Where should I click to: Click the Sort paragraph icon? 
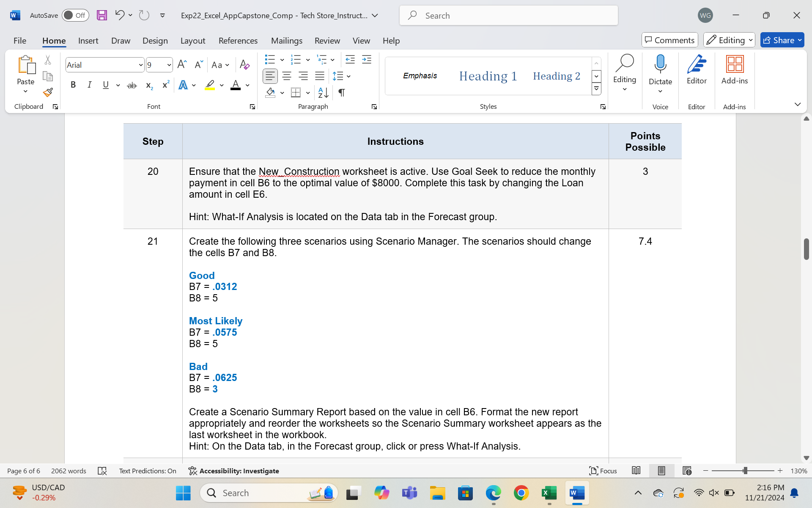(x=323, y=92)
